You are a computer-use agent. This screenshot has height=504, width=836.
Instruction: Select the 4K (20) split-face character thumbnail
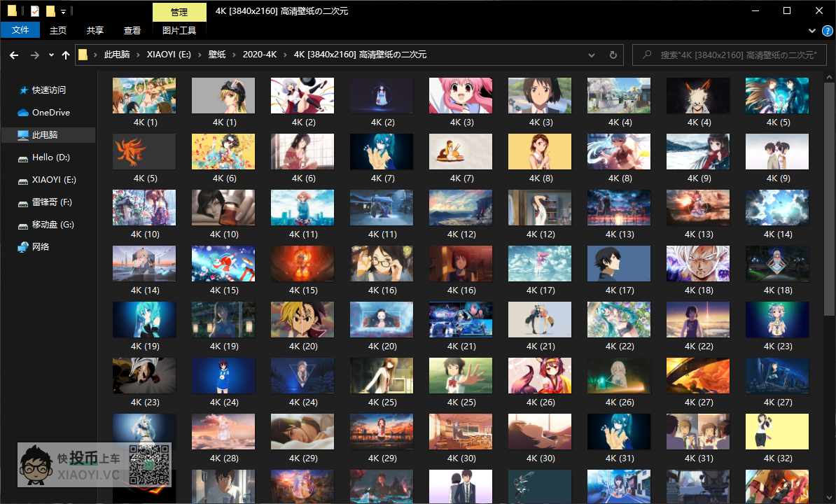(x=302, y=320)
